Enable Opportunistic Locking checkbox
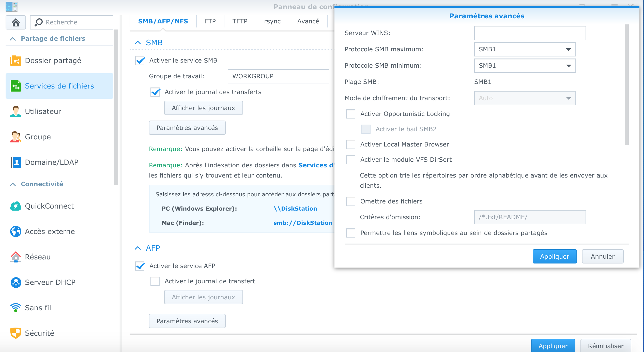 (x=351, y=114)
